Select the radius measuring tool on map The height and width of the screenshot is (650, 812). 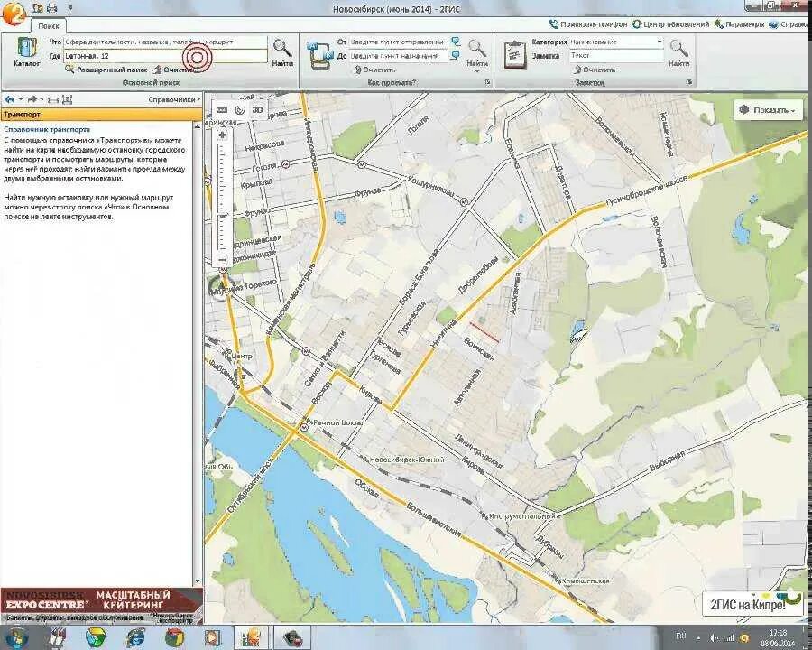[x=239, y=110]
